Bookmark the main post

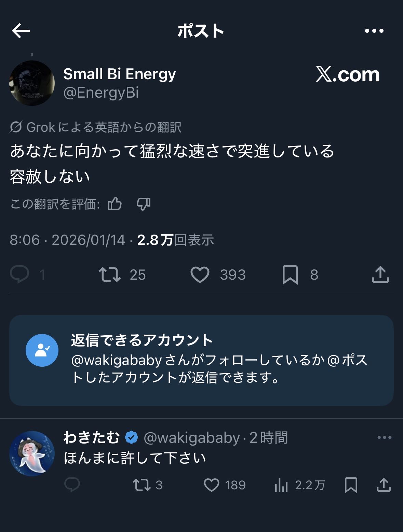click(x=290, y=275)
